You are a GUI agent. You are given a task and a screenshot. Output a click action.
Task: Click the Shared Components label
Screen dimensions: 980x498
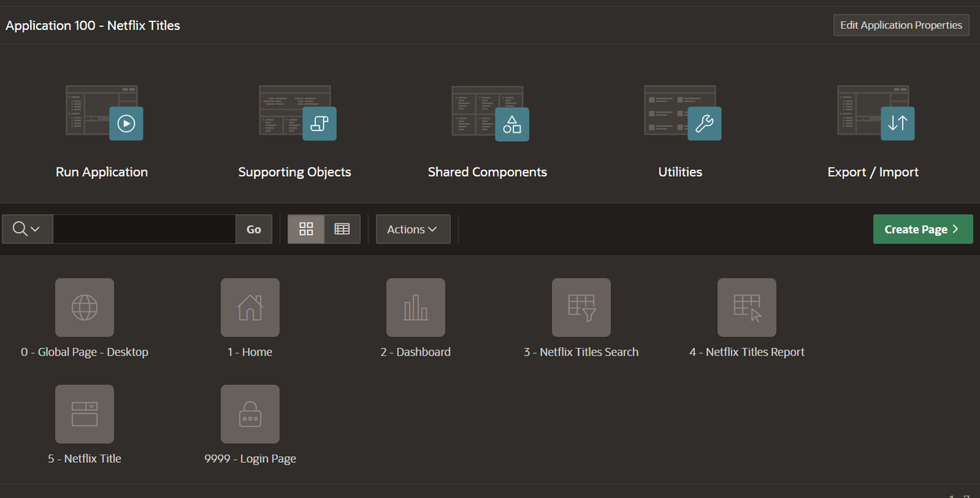click(x=488, y=172)
